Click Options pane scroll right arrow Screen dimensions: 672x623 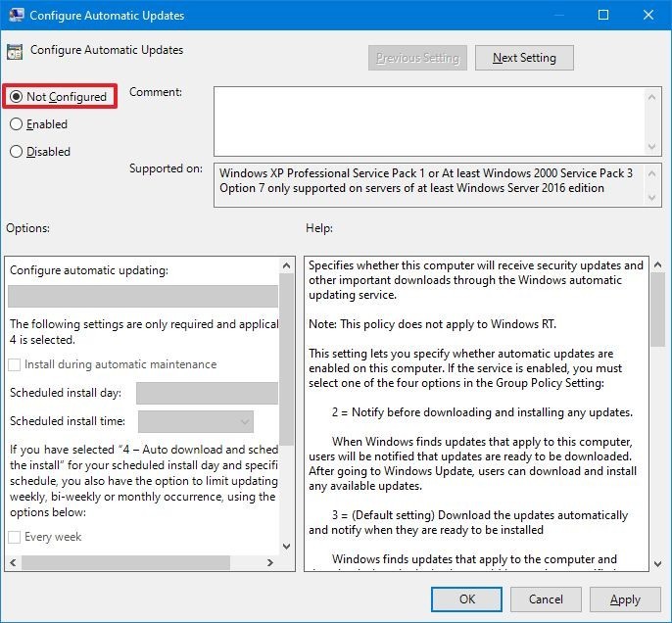[270, 562]
